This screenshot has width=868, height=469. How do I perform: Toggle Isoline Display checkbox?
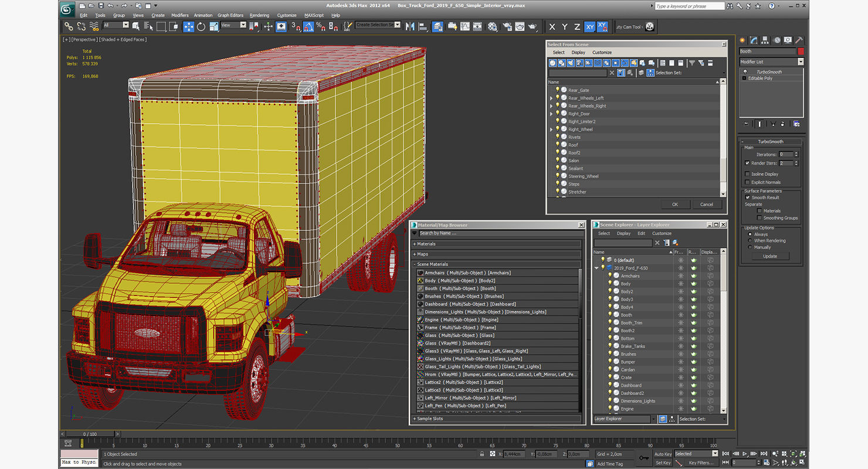coord(747,174)
